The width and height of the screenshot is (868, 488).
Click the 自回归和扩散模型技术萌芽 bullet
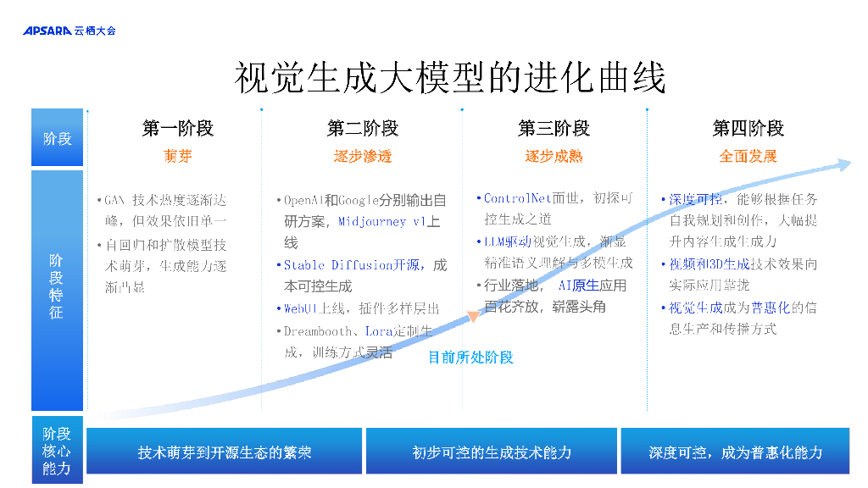point(162,265)
